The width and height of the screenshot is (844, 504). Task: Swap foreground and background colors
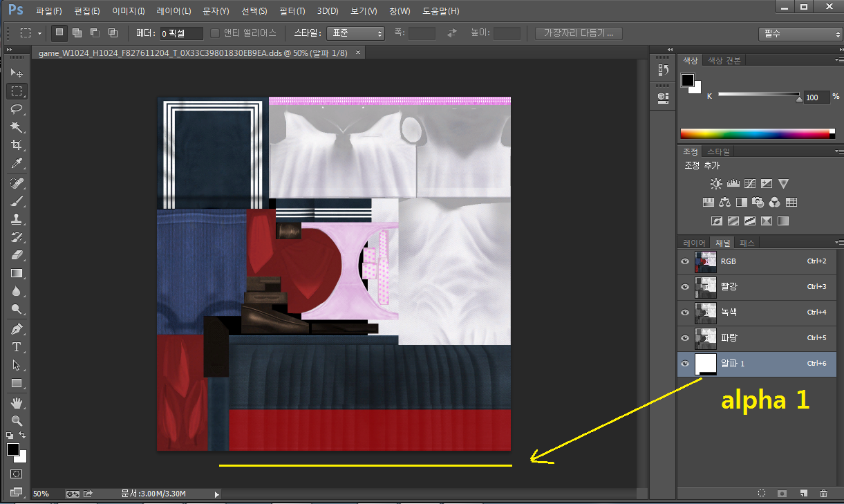coord(23,435)
